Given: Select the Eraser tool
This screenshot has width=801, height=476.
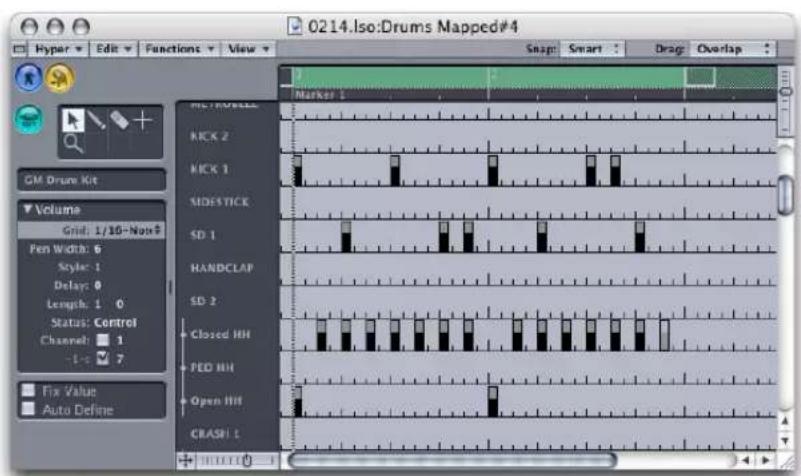Looking at the screenshot, I should click(119, 121).
